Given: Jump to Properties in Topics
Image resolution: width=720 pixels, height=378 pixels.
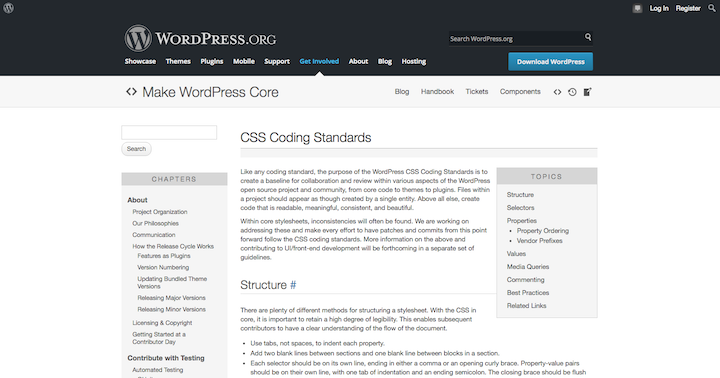Looking at the screenshot, I should click(522, 220).
